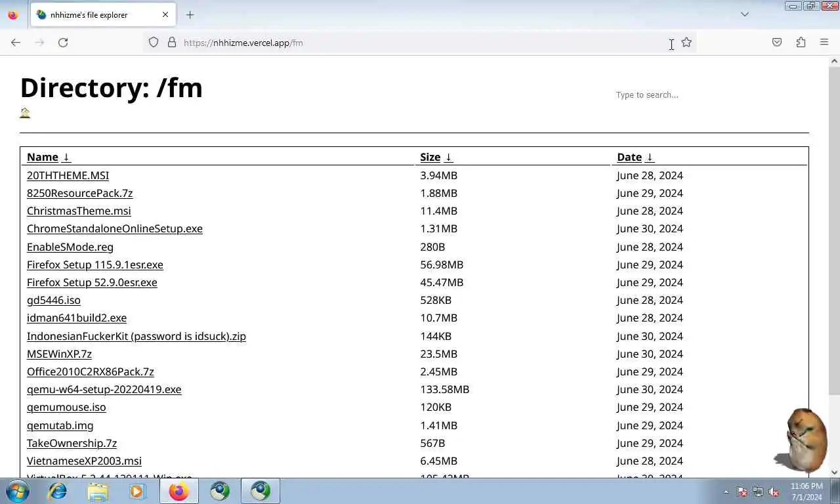Click the 56.98MB size cell
The image size is (840, 504).
pyautogui.click(x=442, y=264)
